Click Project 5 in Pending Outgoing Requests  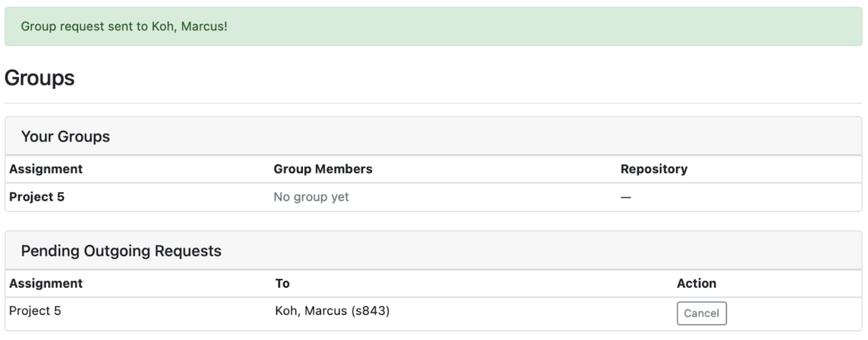pyautogui.click(x=35, y=311)
